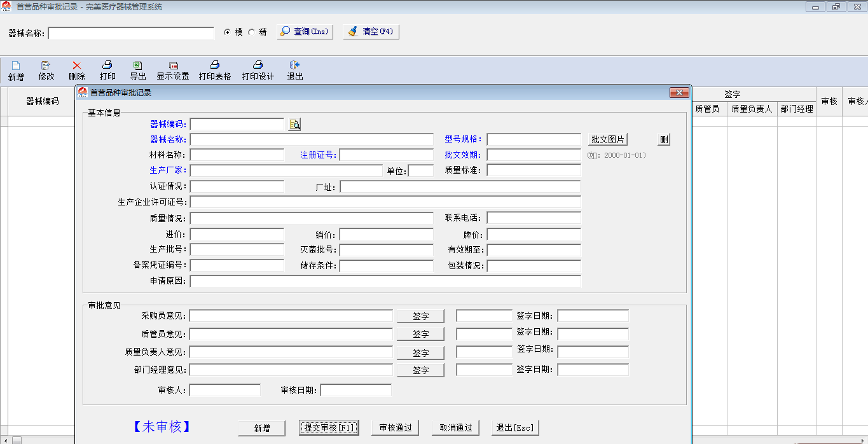Click the 器械名称 input field in dialog

[x=312, y=139]
